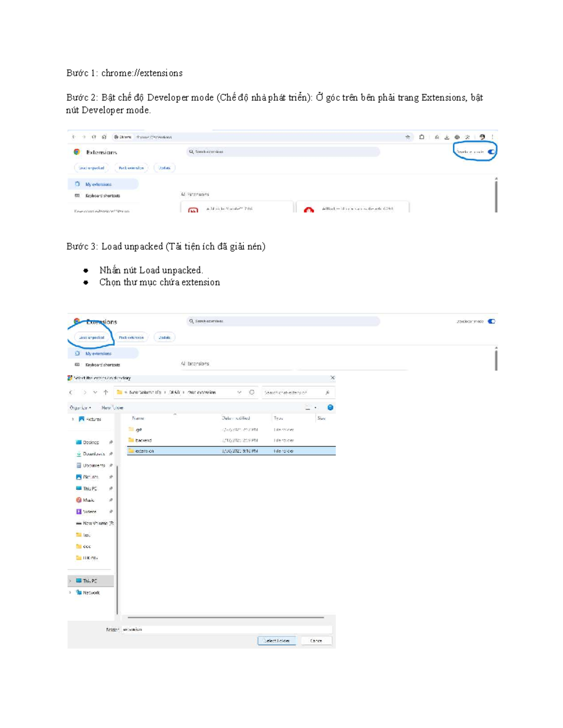Reload the chrome://extensions page

coord(94,137)
